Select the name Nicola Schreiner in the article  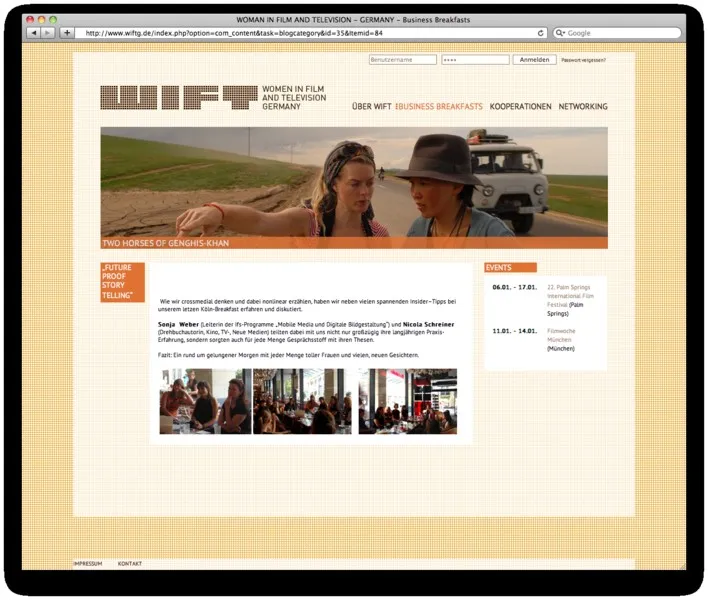click(x=429, y=324)
